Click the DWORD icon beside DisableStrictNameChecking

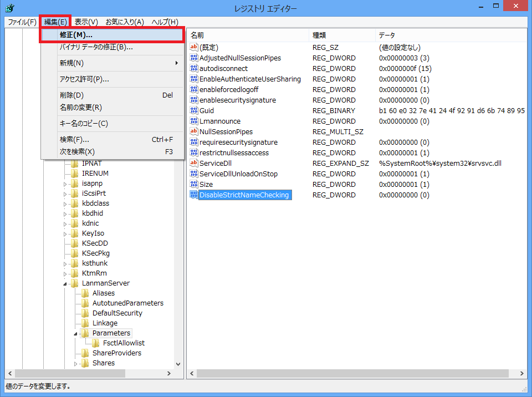(194, 195)
